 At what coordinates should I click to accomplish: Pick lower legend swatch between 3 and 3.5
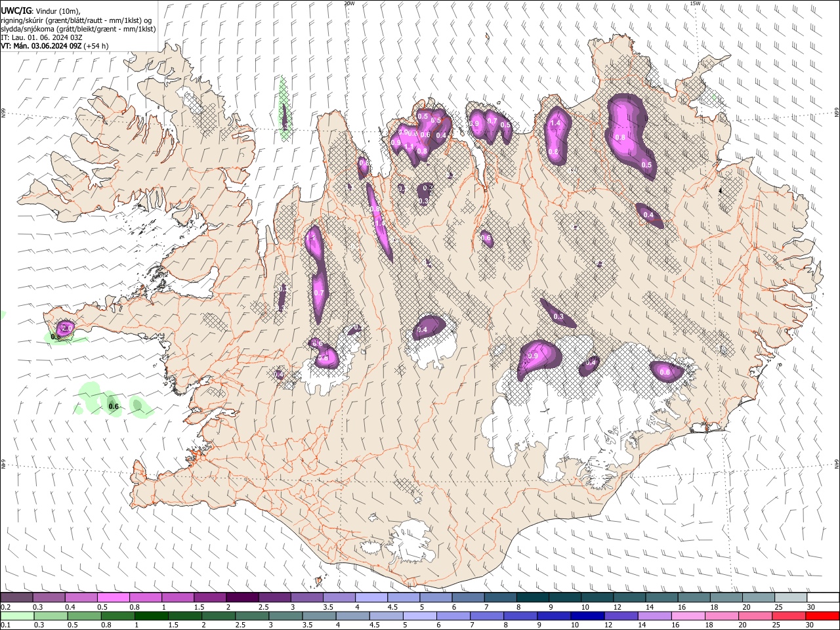click(x=285, y=616)
